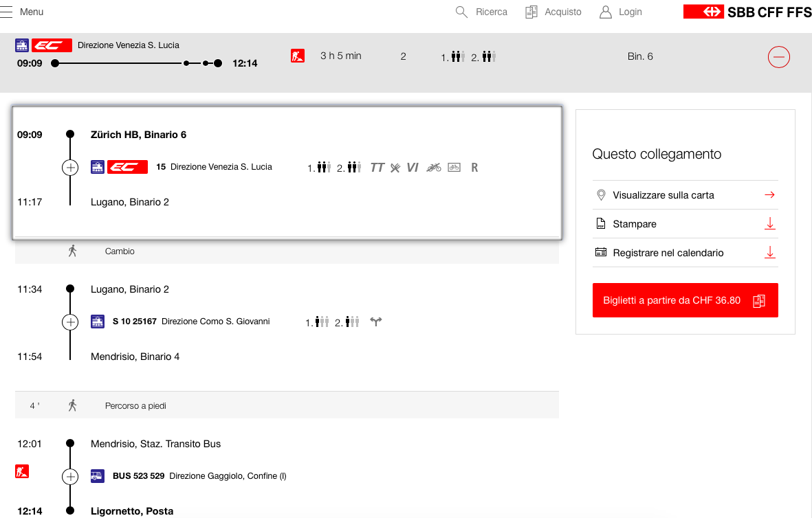Image resolution: width=812 pixels, height=518 pixels.
Task: Click the Ricerca magnifier icon
Action: point(461,12)
